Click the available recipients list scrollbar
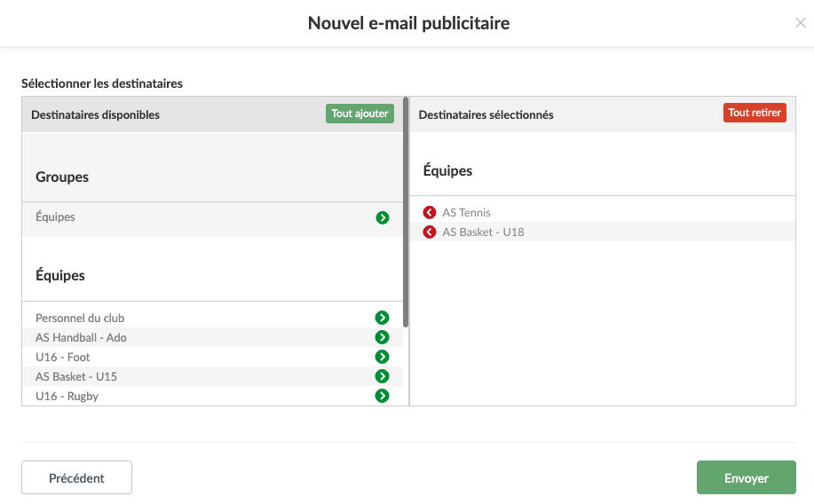 pos(406,213)
